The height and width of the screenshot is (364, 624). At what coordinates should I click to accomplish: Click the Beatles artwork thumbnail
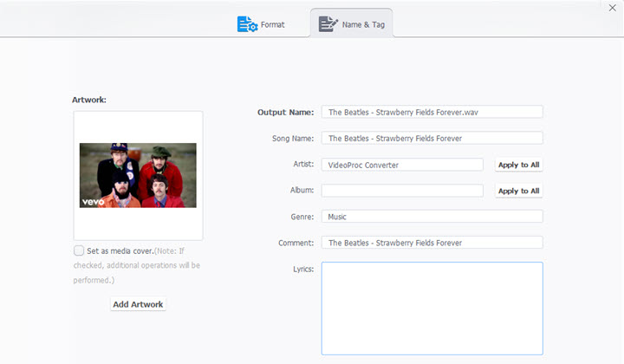138,175
